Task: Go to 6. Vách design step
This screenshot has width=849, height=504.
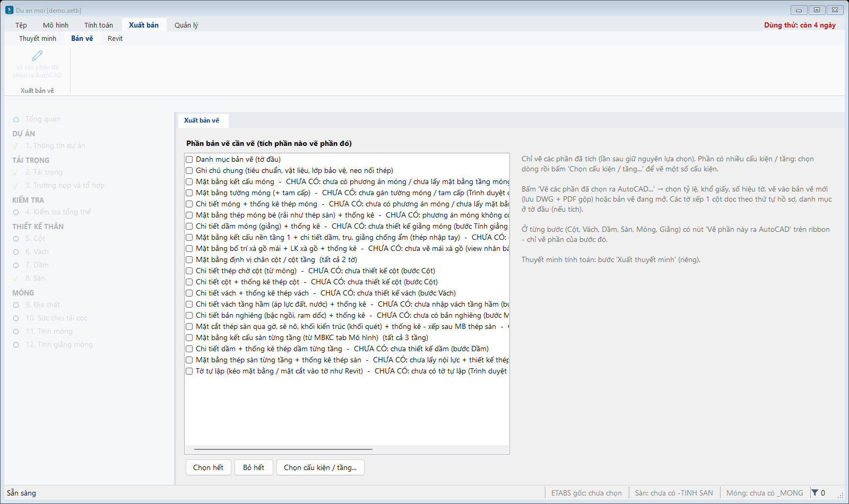Action: click(x=37, y=251)
